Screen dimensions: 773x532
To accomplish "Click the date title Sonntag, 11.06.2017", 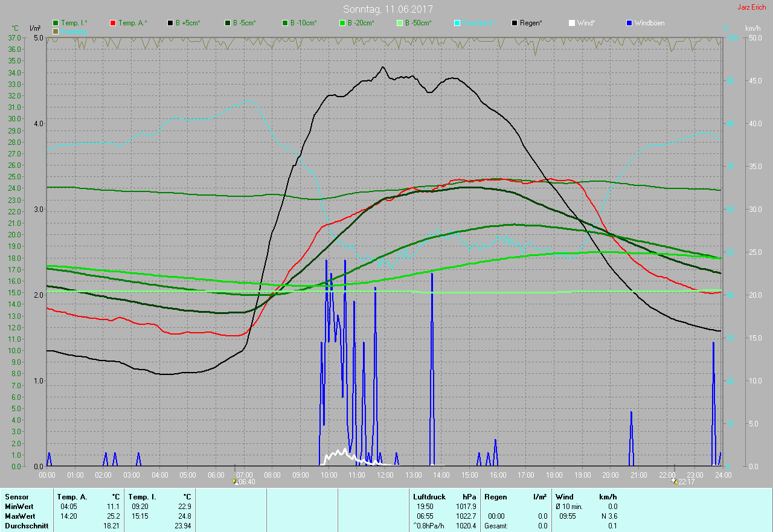I will click(388, 9).
